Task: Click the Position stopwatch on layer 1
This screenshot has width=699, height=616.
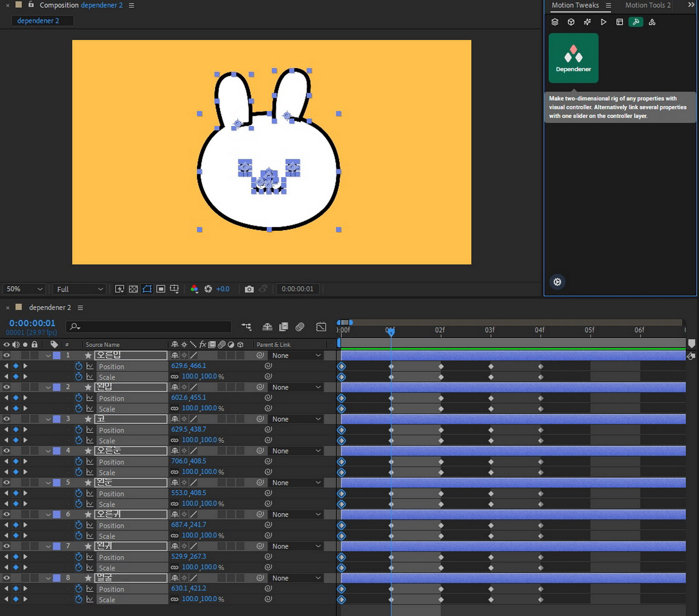Action: tap(79, 366)
